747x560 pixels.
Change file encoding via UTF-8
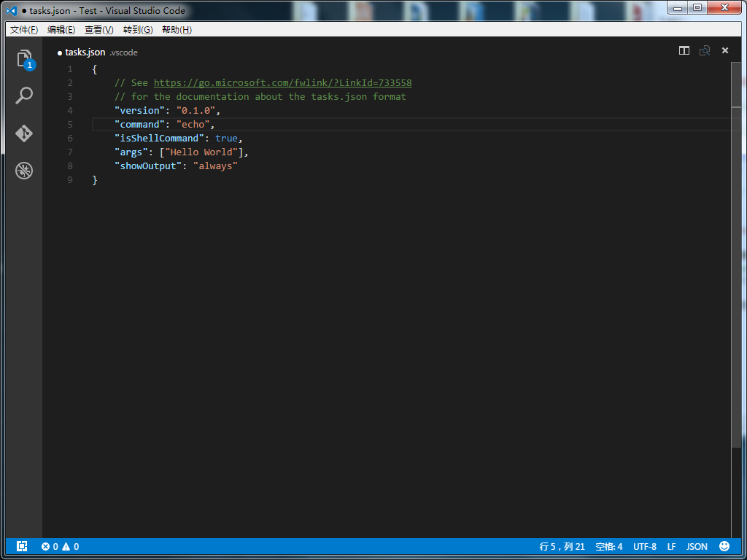click(x=645, y=547)
